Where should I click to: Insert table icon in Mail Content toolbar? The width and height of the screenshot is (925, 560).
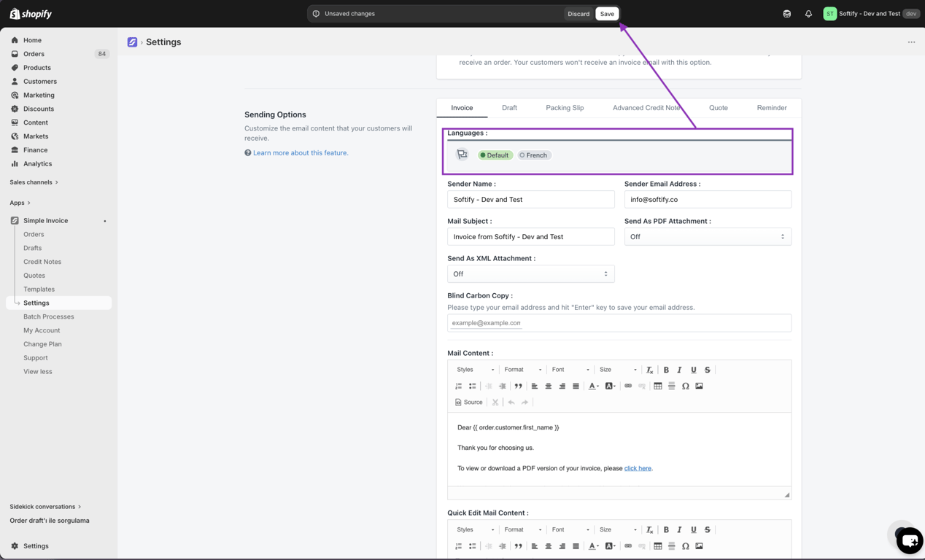coord(658,386)
